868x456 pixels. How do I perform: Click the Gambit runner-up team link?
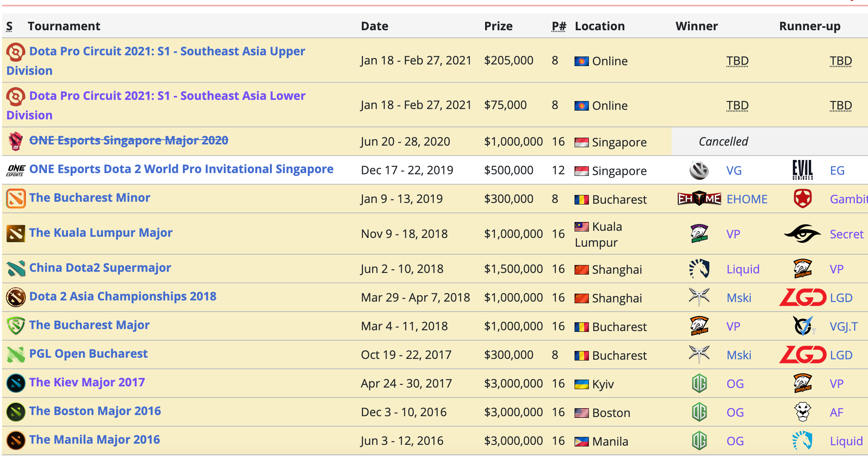849,199
